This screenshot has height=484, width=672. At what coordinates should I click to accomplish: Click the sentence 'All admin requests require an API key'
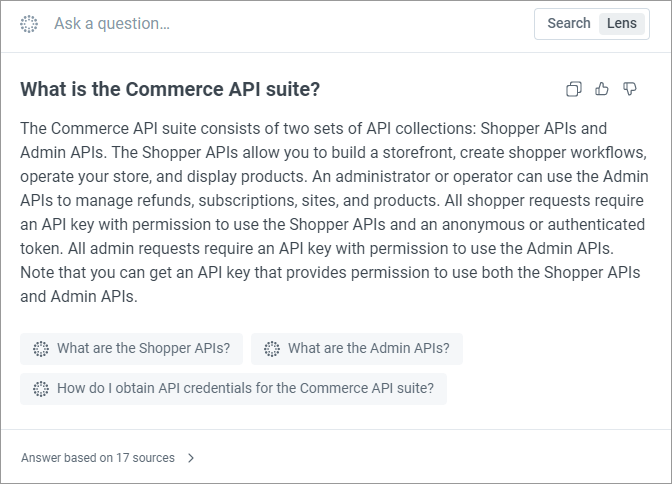pyautogui.click(x=341, y=248)
